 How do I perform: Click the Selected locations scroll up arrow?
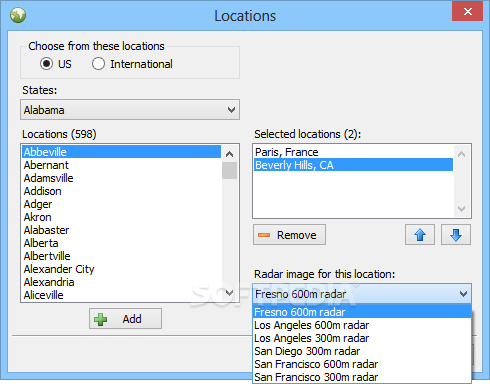tap(461, 154)
